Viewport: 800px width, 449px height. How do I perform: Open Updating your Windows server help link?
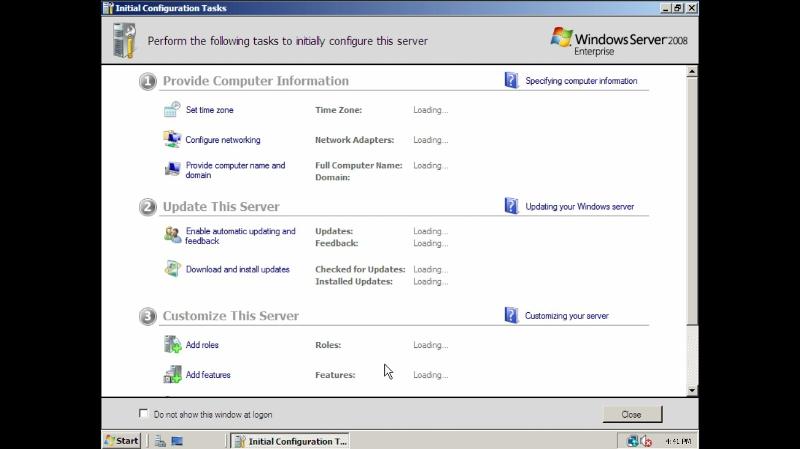click(580, 207)
